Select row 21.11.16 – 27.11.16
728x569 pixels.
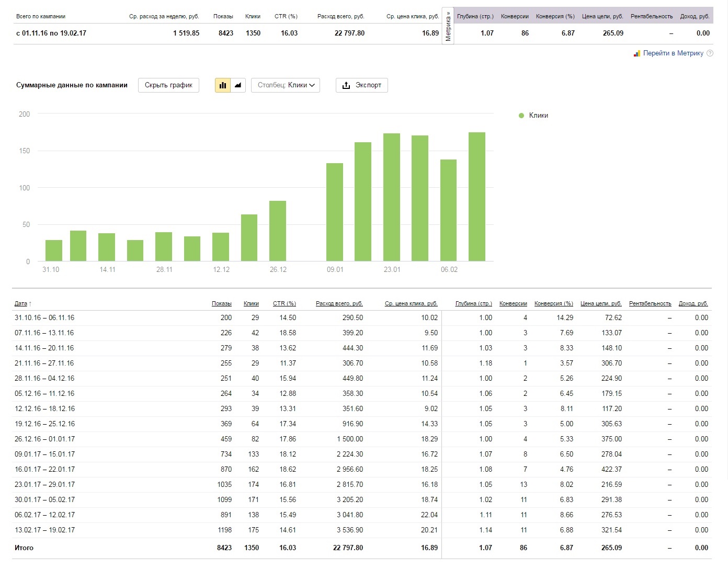[362, 363]
